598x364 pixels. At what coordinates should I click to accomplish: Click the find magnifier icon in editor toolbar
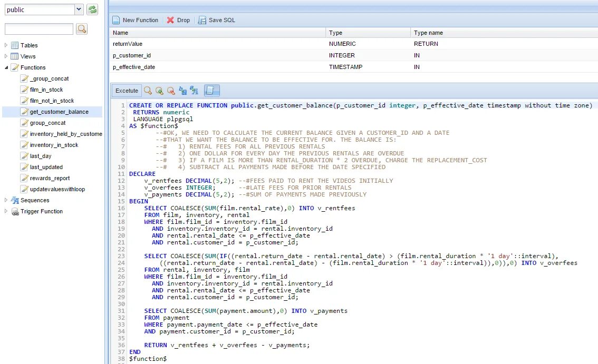click(x=148, y=91)
